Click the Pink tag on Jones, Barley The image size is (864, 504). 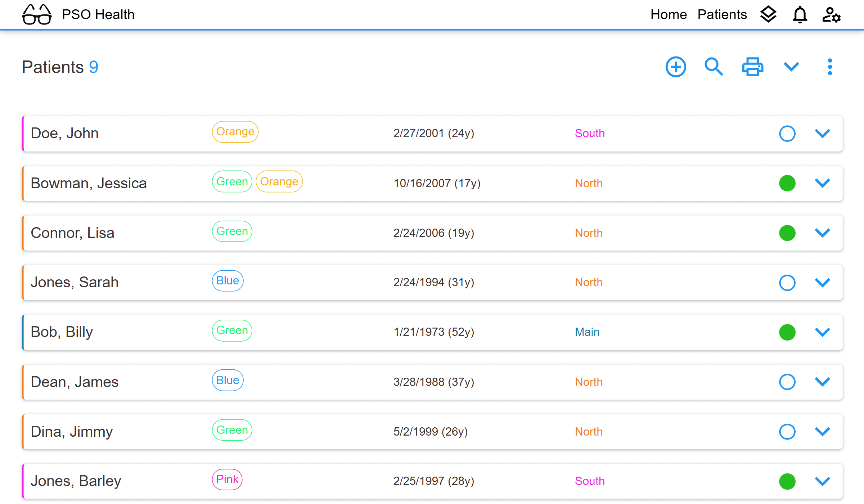click(x=227, y=480)
